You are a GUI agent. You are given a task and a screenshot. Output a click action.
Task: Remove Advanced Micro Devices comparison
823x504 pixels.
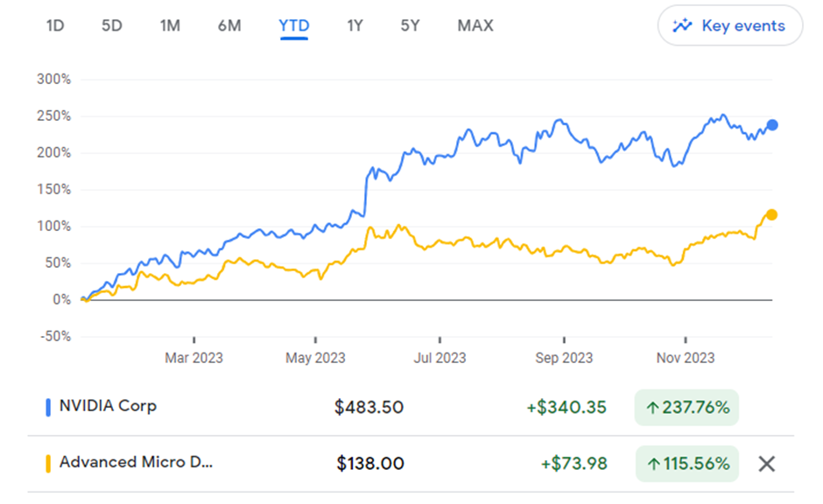click(x=766, y=464)
